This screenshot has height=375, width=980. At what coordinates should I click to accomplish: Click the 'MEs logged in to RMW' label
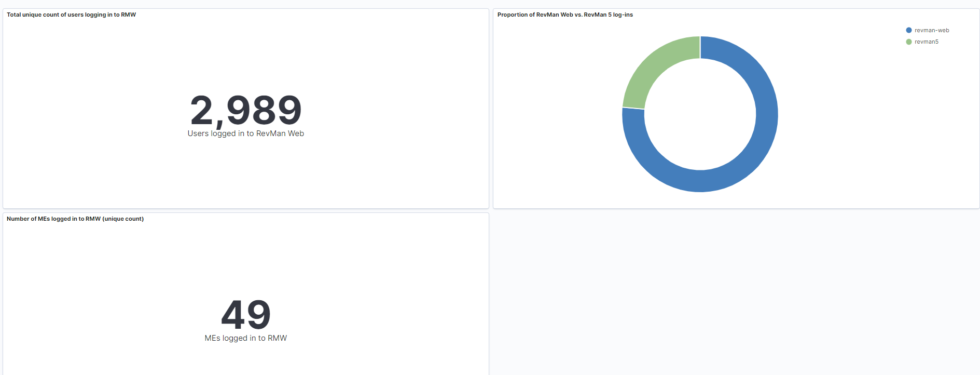245,338
